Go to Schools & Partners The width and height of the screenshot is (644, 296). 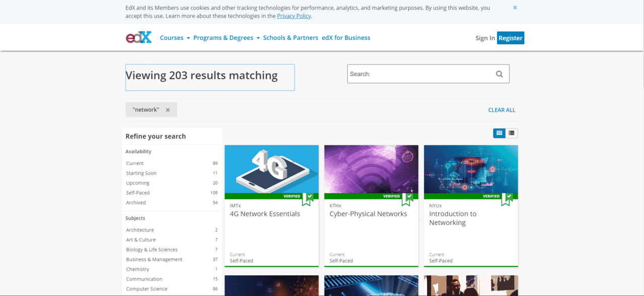[291, 38]
